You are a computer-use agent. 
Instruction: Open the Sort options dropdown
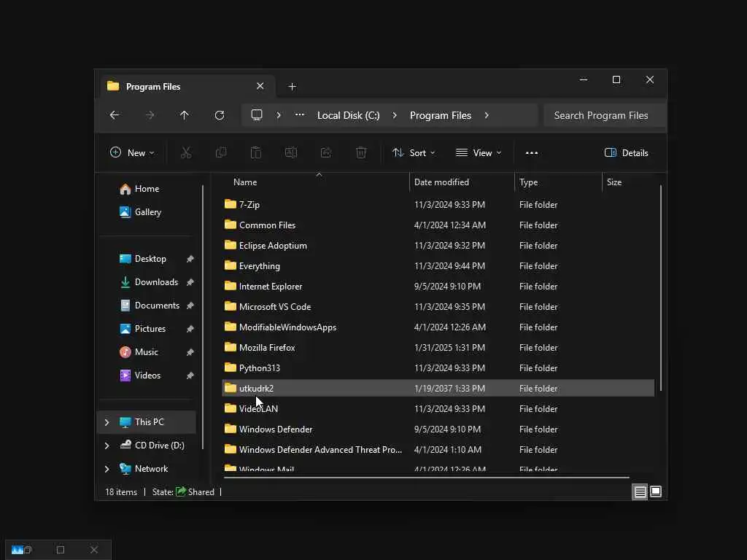pyautogui.click(x=413, y=153)
